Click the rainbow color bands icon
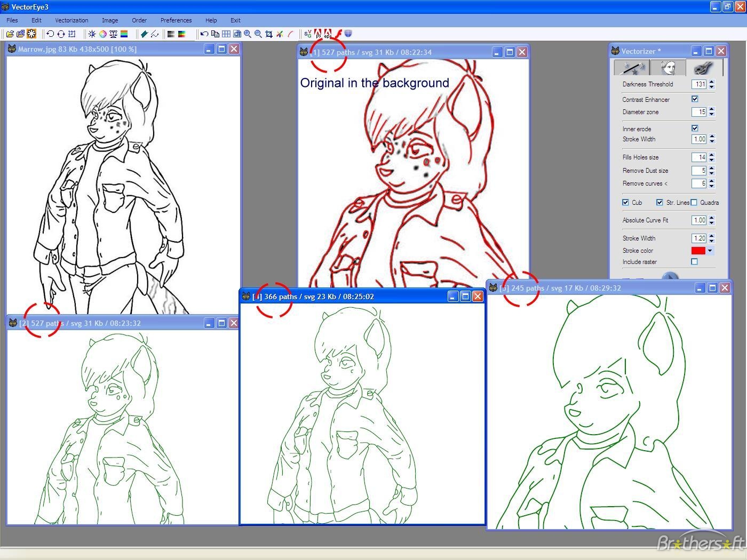The width and height of the screenshot is (747, 560). [124, 34]
